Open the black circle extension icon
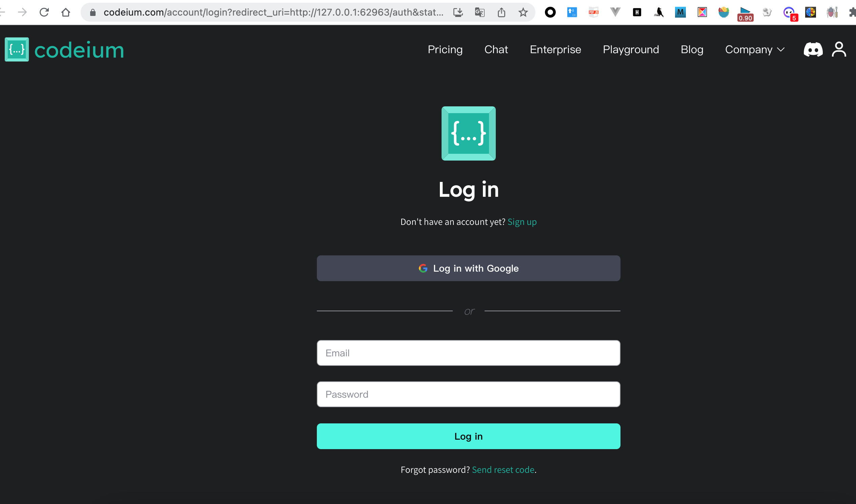Viewport: 856px width, 504px height. click(x=550, y=13)
